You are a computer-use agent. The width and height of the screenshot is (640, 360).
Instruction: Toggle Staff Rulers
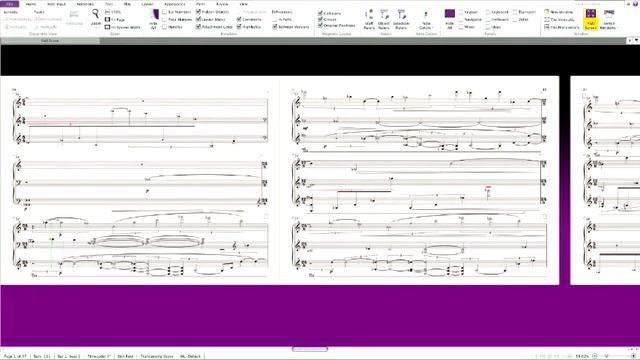pyautogui.click(x=369, y=19)
